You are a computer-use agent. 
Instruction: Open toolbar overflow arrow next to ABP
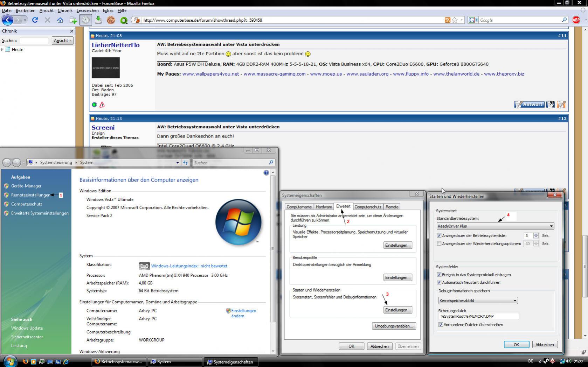[x=585, y=20]
